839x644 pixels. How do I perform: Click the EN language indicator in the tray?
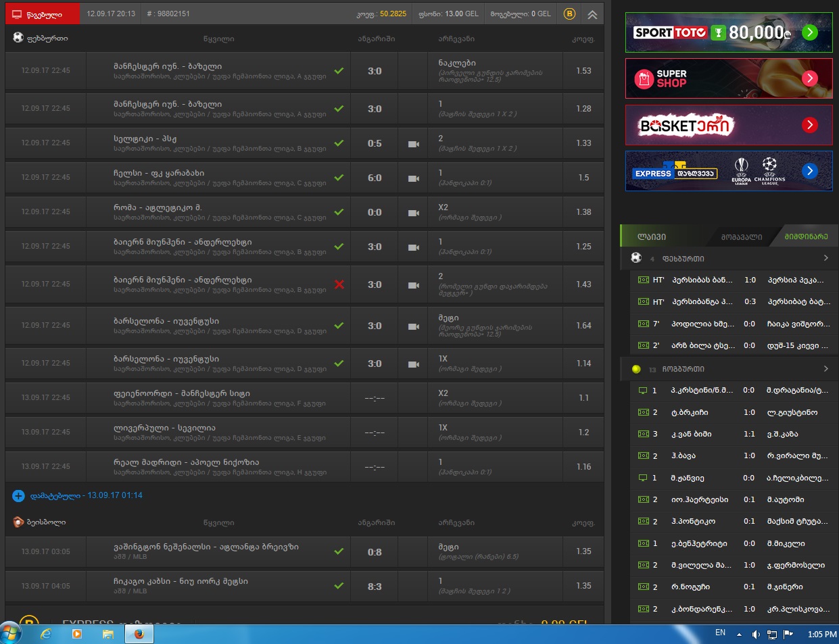pyautogui.click(x=720, y=633)
